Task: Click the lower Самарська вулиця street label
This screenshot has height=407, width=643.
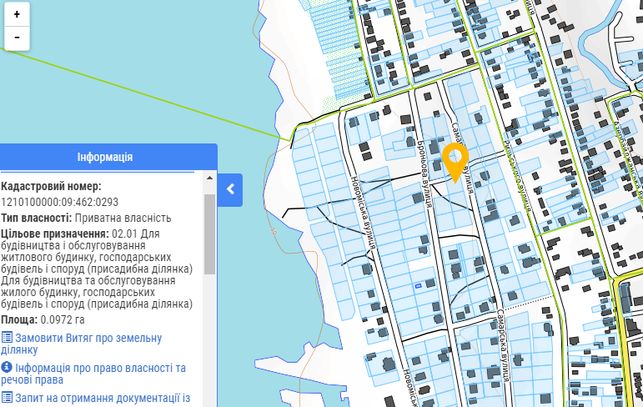Action: (x=503, y=345)
